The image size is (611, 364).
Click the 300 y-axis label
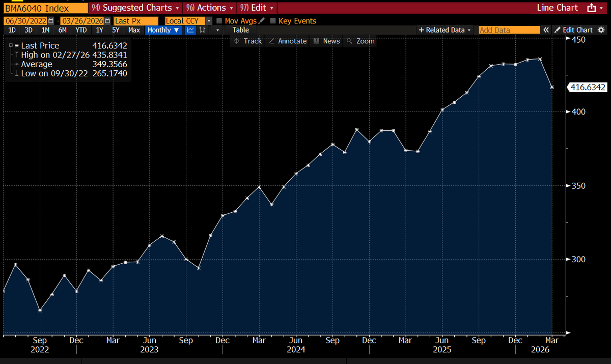(x=579, y=259)
